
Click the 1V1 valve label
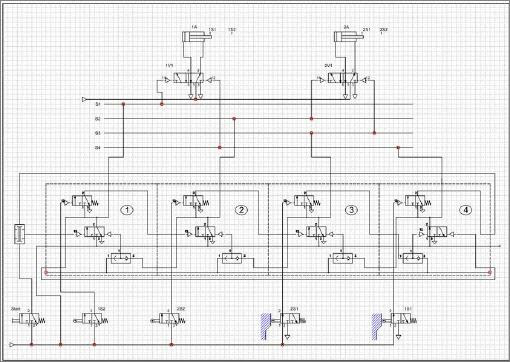(x=169, y=66)
